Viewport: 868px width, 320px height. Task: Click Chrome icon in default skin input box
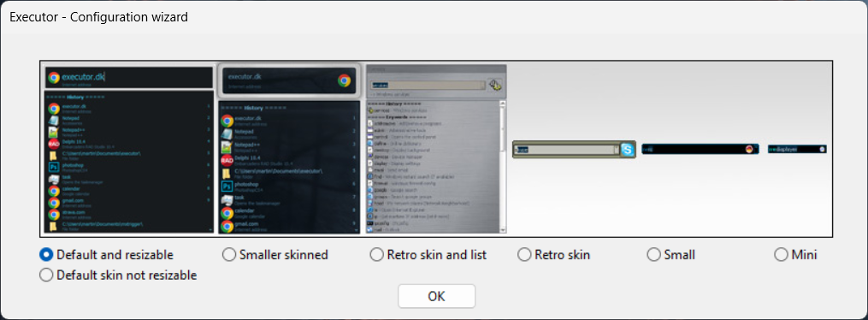tap(54, 78)
